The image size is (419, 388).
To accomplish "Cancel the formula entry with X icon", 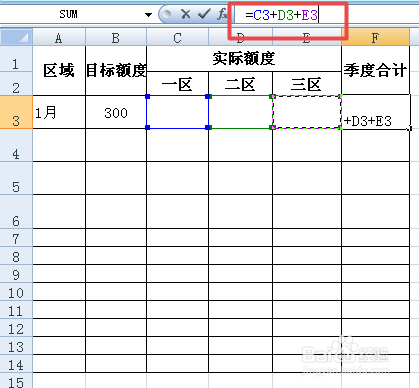I will (x=186, y=14).
